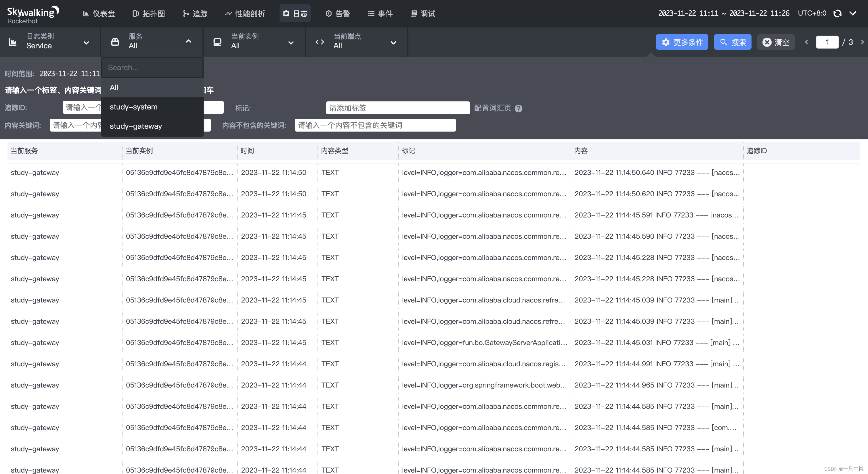The height and width of the screenshot is (474, 868).
Task: Click the help question-mark beside 配置词汇页
Action: pyautogui.click(x=518, y=108)
